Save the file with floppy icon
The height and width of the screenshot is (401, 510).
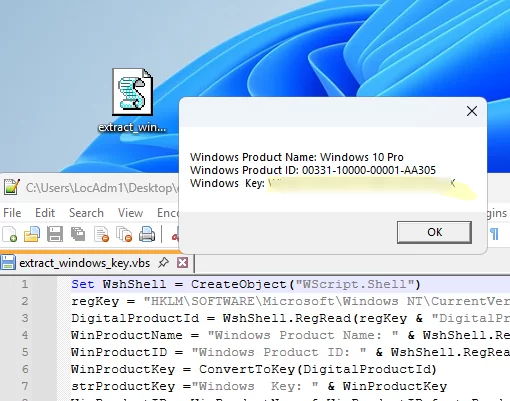pos(55,234)
